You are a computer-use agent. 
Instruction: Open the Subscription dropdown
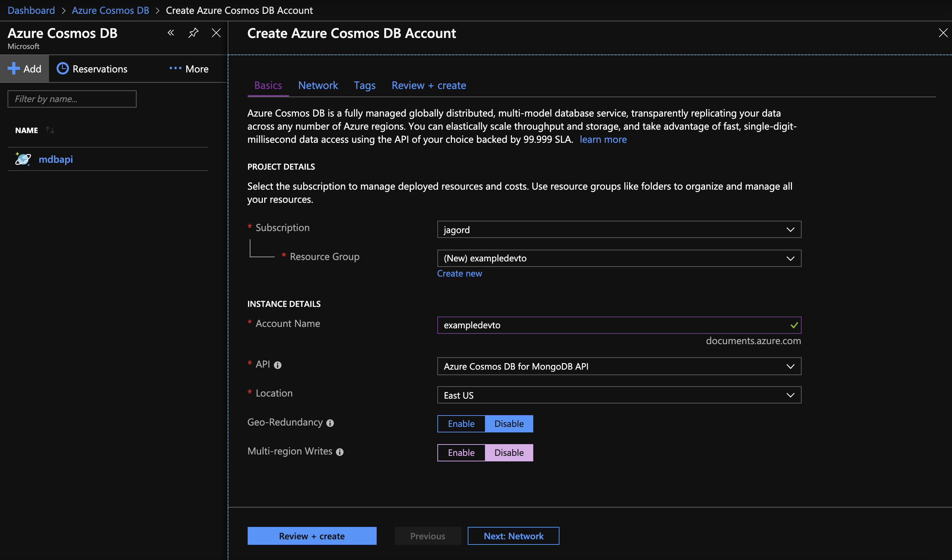point(619,230)
